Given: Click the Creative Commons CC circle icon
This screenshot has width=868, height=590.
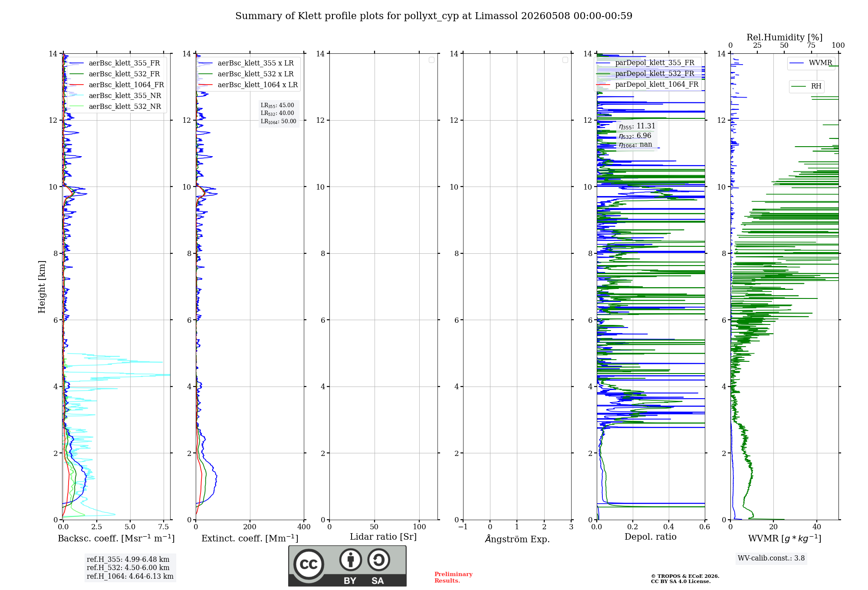Looking at the screenshot, I should 309,564.
